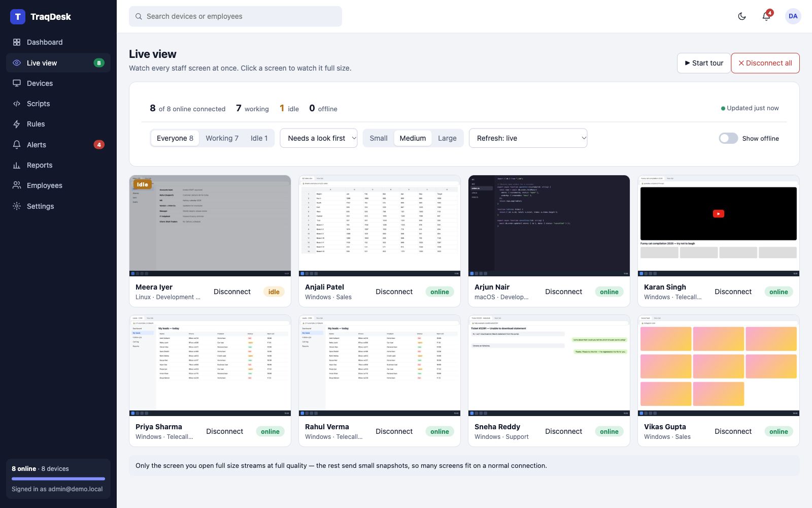Screen dimensions: 812x508
Task: Disconnect Sneha Reddy's device
Action: tap(563, 431)
